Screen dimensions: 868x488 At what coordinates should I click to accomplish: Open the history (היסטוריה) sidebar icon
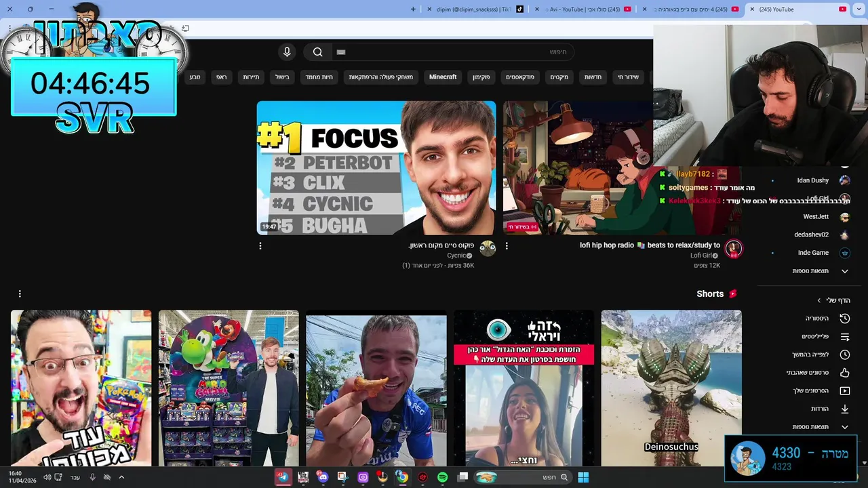click(x=845, y=318)
